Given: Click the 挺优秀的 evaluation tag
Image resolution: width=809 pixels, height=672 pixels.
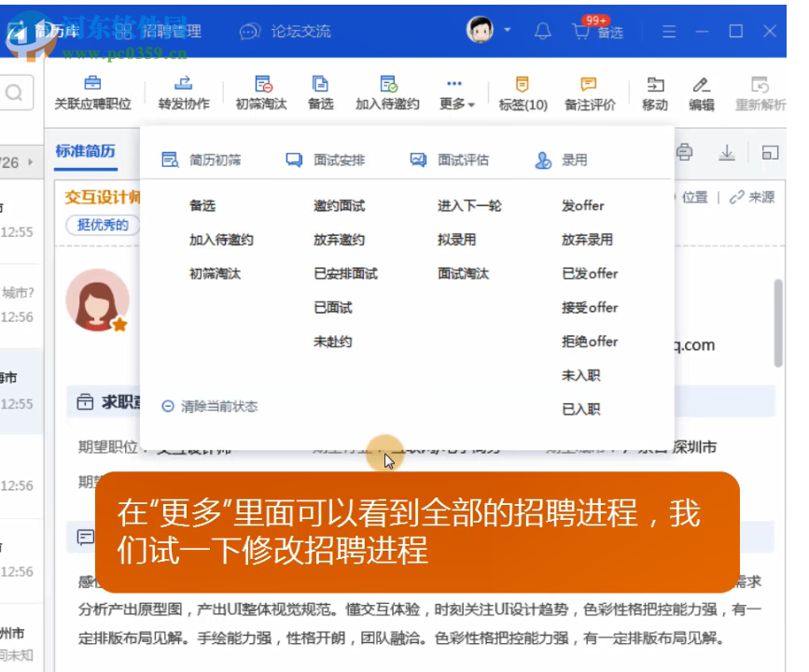Looking at the screenshot, I should (x=101, y=225).
